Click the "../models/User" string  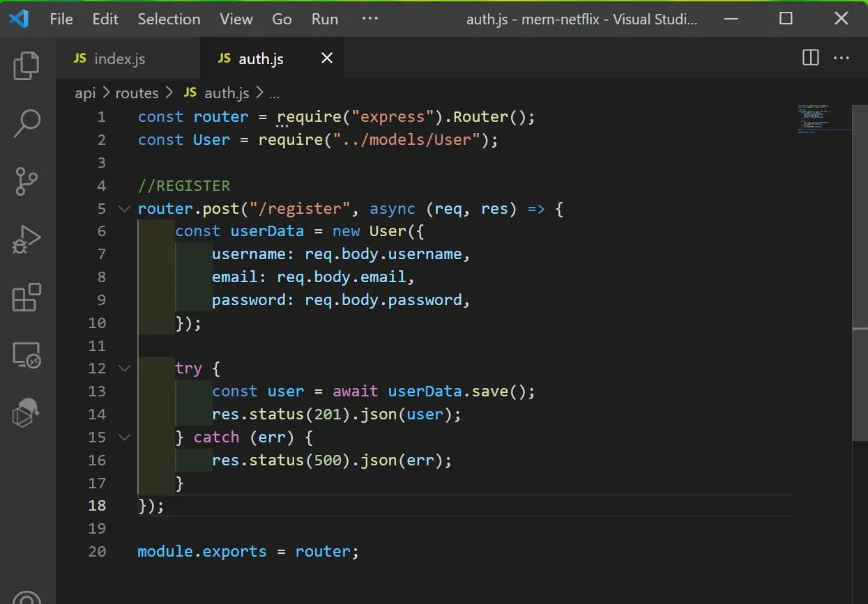(x=406, y=140)
